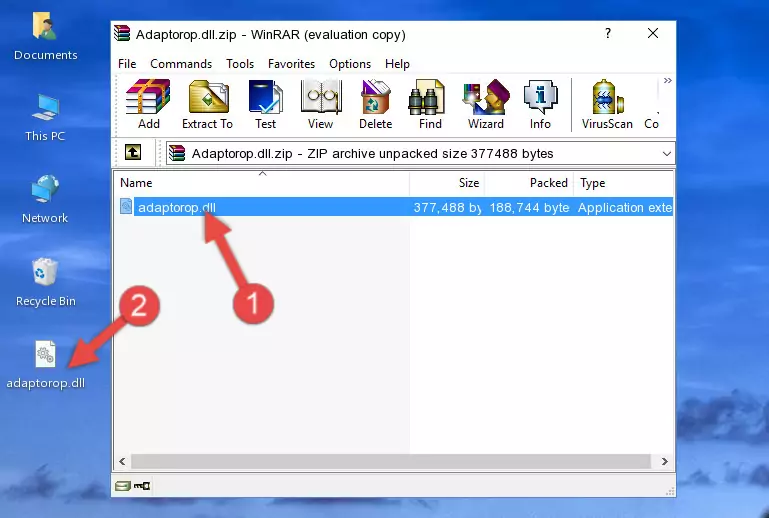Go up one folder level
This screenshot has width=769, height=518.
coord(133,153)
